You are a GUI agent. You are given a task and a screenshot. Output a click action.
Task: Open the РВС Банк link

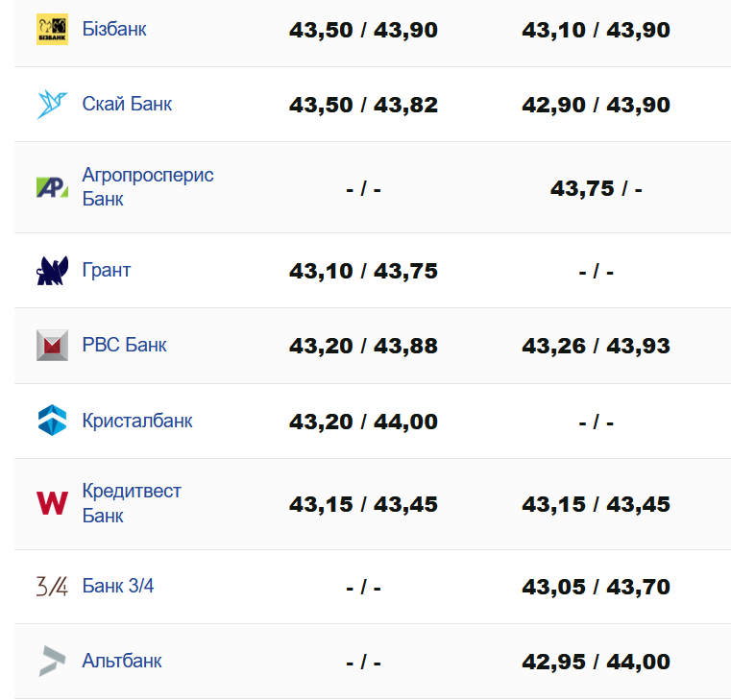pyautogui.click(x=124, y=344)
